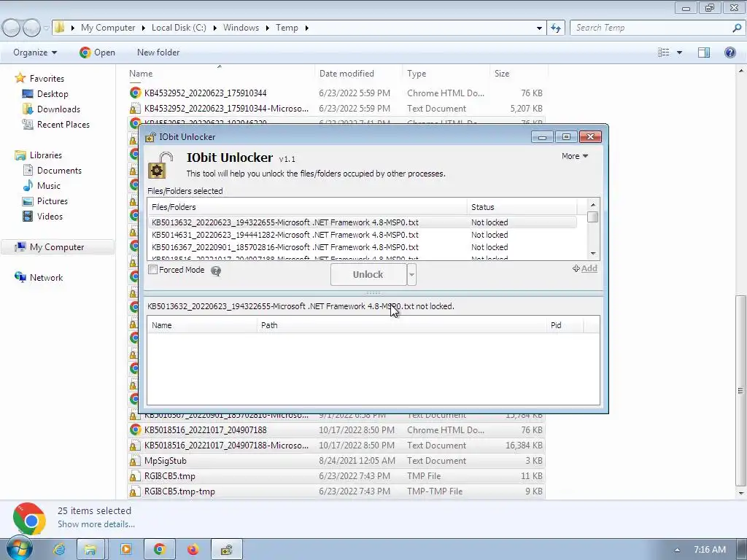The height and width of the screenshot is (560, 747).
Task: Sort by the Name column header
Action: pyautogui.click(x=220, y=74)
